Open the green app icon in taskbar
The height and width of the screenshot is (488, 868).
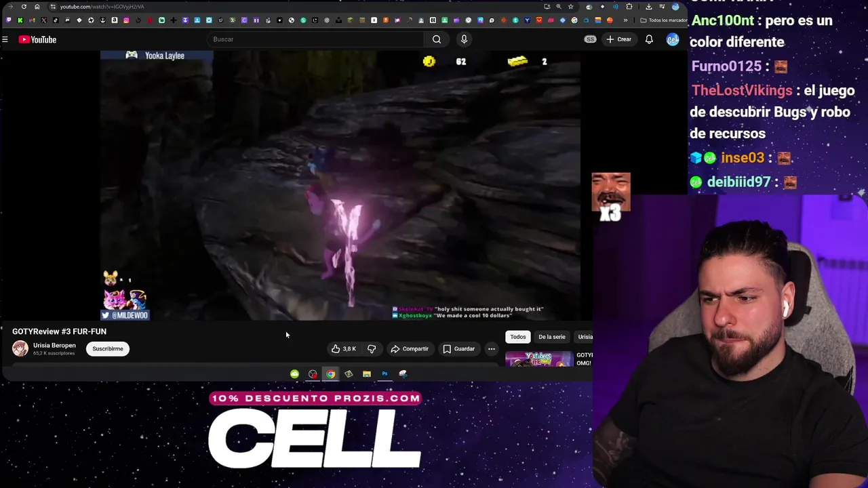[294, 374]
